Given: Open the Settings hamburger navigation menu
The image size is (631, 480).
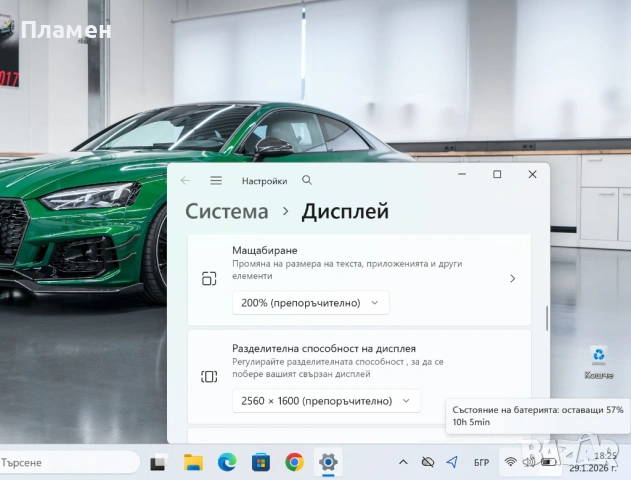Looking at the screenshot, I should pyautogui.click(x=216, y=181).
